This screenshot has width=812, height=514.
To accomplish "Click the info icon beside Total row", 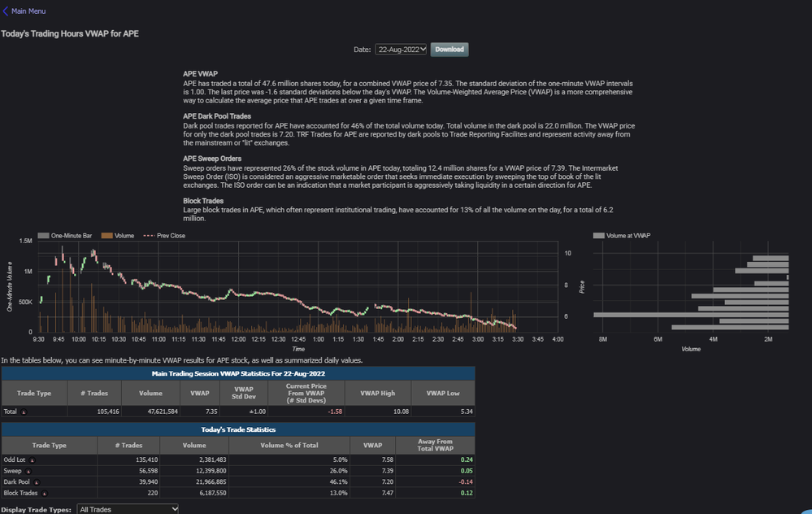I will (x=24, y=412).
